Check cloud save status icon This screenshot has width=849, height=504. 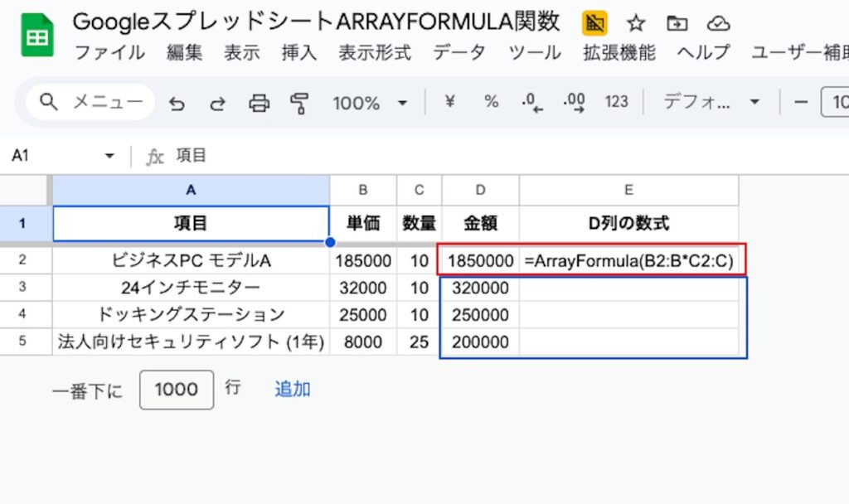(719, 23)
